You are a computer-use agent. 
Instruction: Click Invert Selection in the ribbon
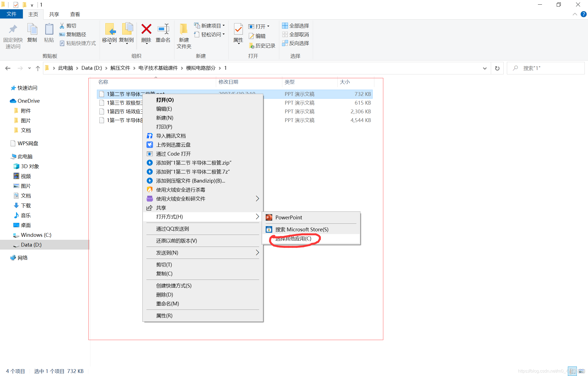pyautogui.click(x=296, y=43)
